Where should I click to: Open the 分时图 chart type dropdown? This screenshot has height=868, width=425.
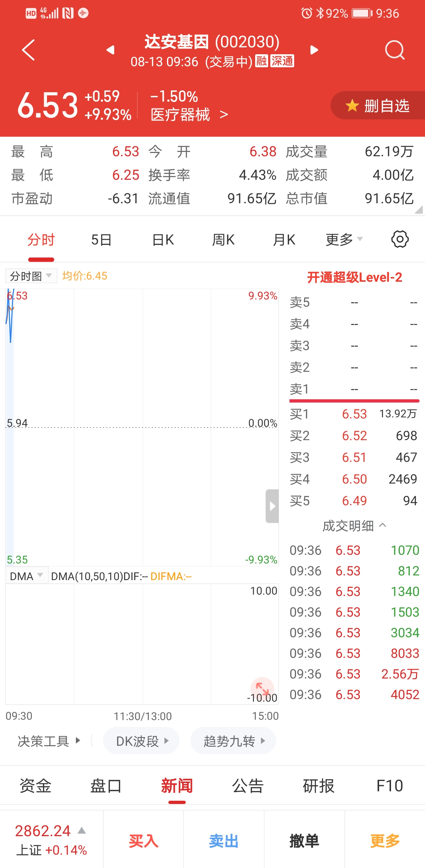(x=31, y=276)
